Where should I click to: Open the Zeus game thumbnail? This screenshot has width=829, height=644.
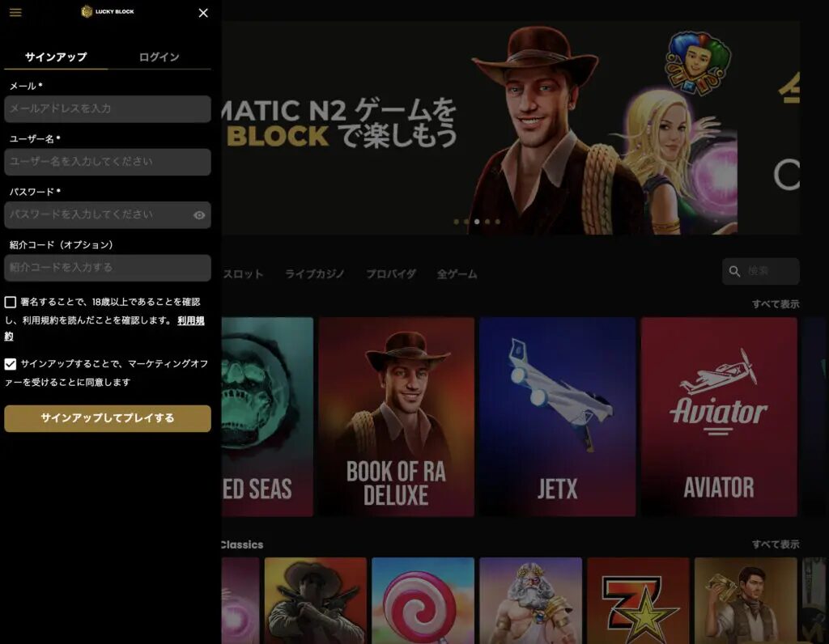(531, 600)
